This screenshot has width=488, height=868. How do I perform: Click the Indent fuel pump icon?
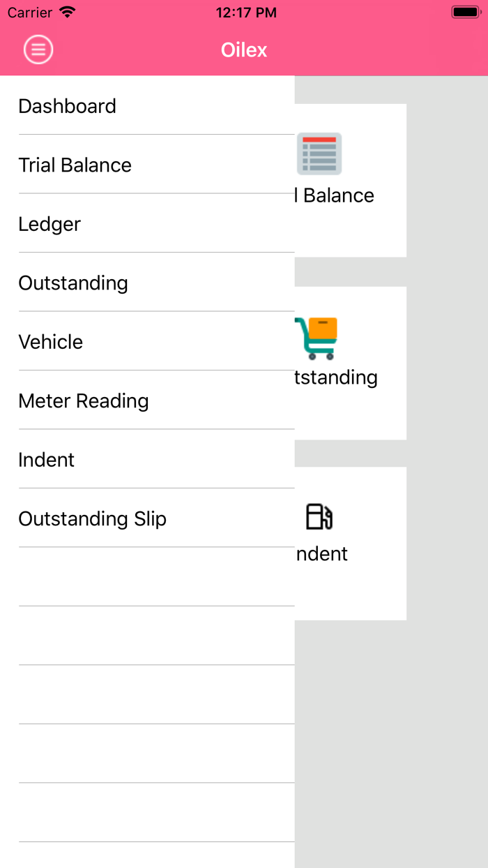(x=319, y=517)
